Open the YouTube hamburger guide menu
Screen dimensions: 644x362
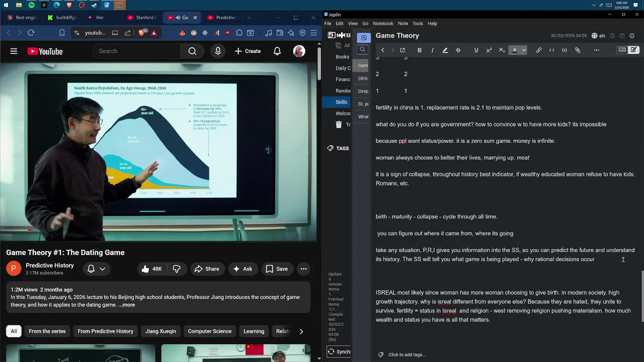click(x=14, y=51)
